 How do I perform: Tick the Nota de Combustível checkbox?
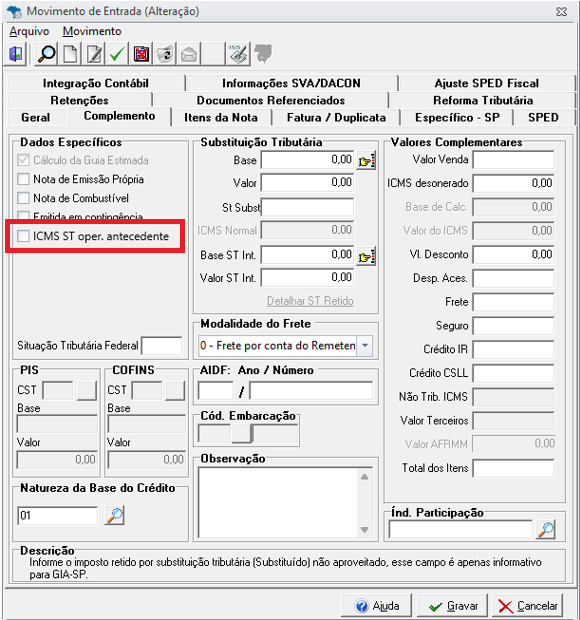23,198
